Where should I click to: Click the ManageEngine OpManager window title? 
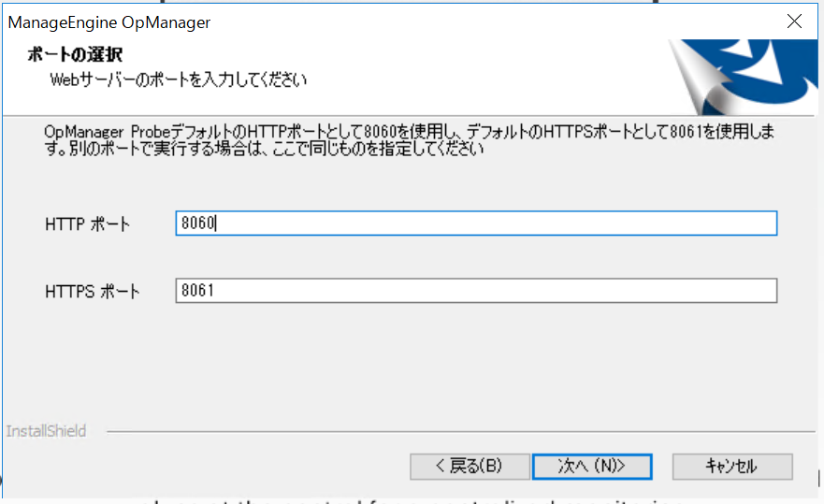pos(109,22)
